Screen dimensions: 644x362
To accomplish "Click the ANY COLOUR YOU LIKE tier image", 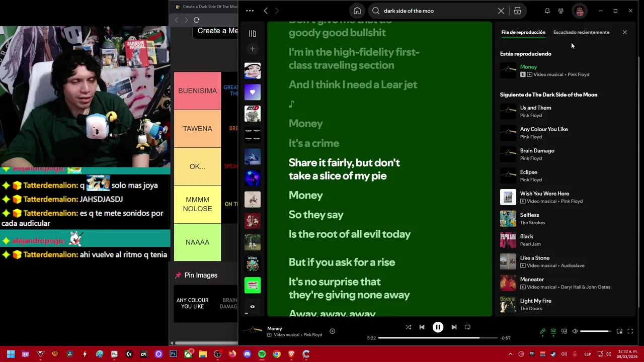I will pyautogui.click(x=192, y=304).
